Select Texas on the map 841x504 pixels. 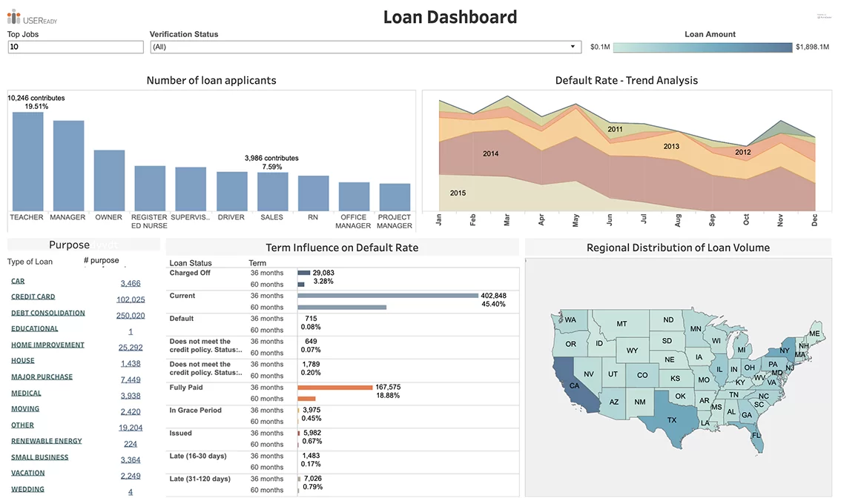point(671,420)
